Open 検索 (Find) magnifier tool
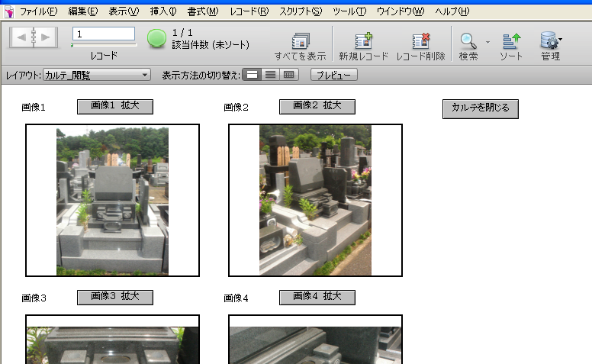The height and width of the screenshot is (364, 592). [468, 41]
